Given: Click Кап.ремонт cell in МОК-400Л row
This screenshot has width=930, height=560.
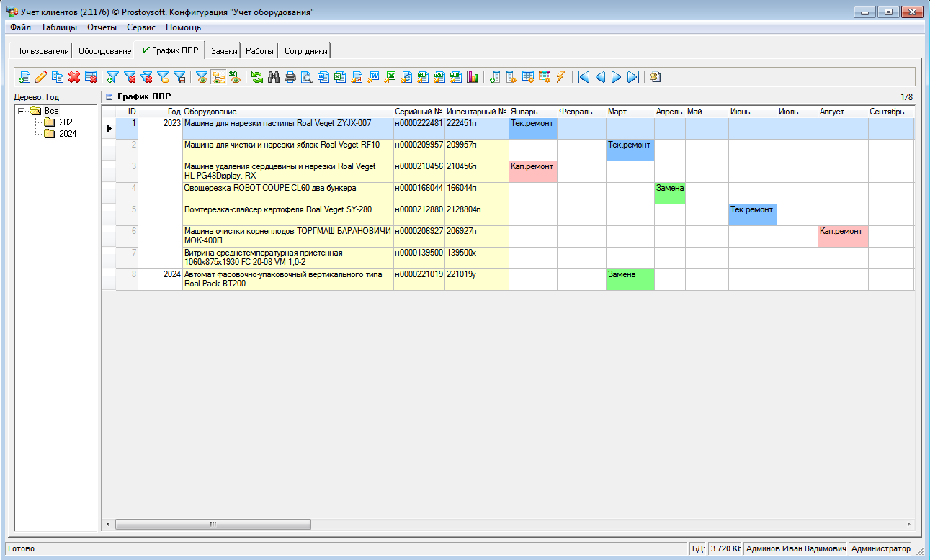Looking at the screenshot, I should coord(842,236).
